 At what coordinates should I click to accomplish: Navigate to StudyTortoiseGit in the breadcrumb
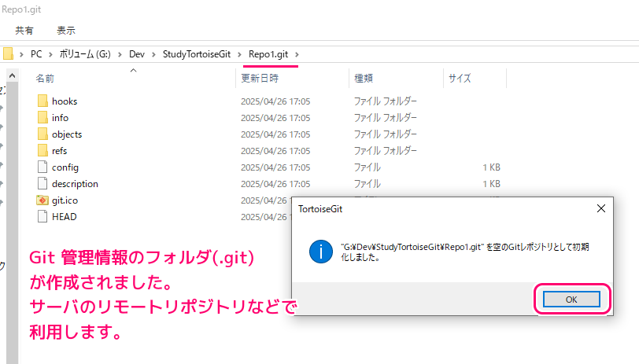pos(197,54)
